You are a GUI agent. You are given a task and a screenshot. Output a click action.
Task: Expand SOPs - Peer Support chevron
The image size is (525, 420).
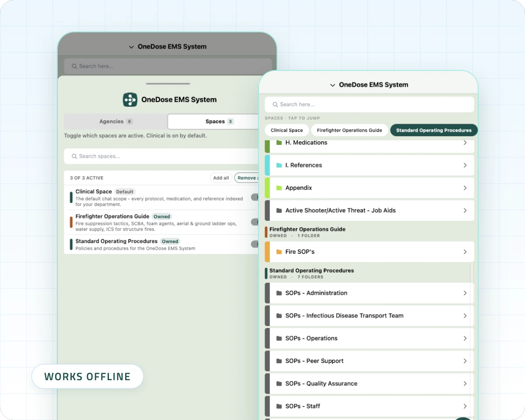(465, 361)
